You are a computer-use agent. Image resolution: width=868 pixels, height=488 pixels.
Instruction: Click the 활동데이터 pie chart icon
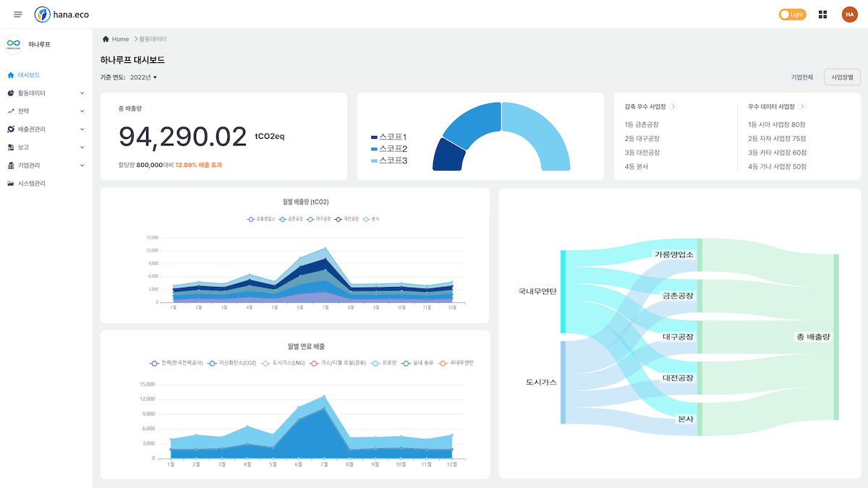(11, 93)
